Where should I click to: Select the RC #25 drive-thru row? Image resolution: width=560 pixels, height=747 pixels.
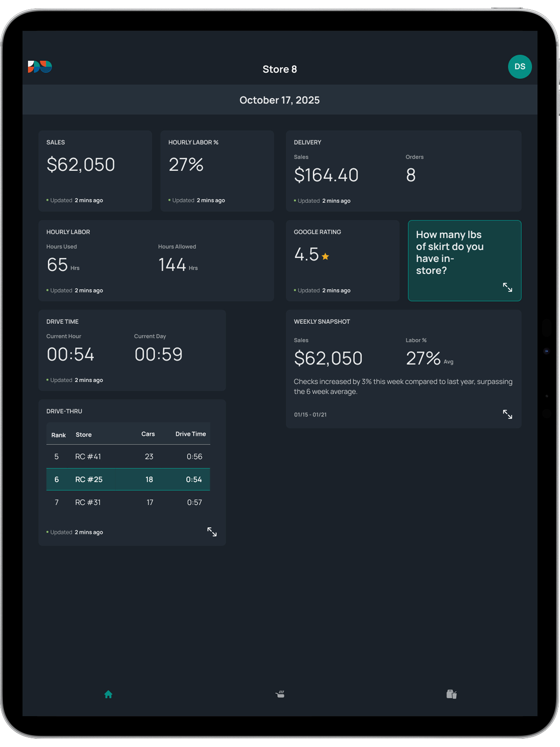coord(128,479)
